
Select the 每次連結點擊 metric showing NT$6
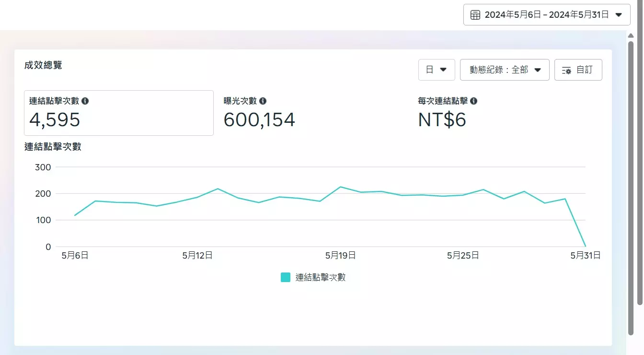(442, 119)
